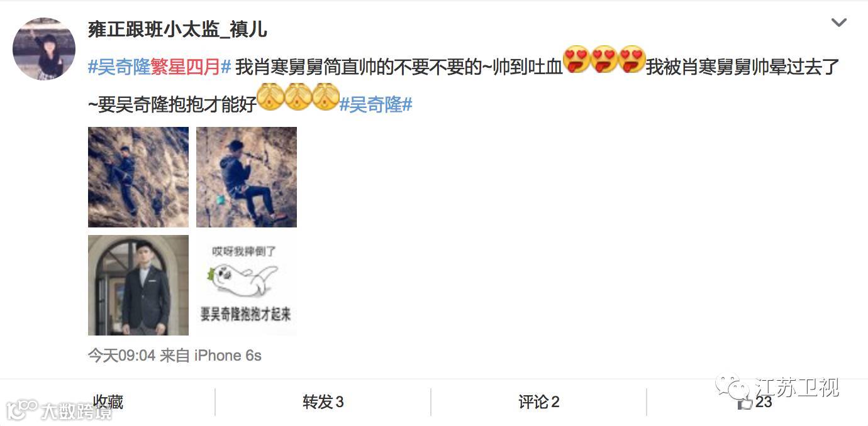Viewport: 868px width, 426px height.
Task: Open the seal cartoon meme image
Action: (247, 285)
